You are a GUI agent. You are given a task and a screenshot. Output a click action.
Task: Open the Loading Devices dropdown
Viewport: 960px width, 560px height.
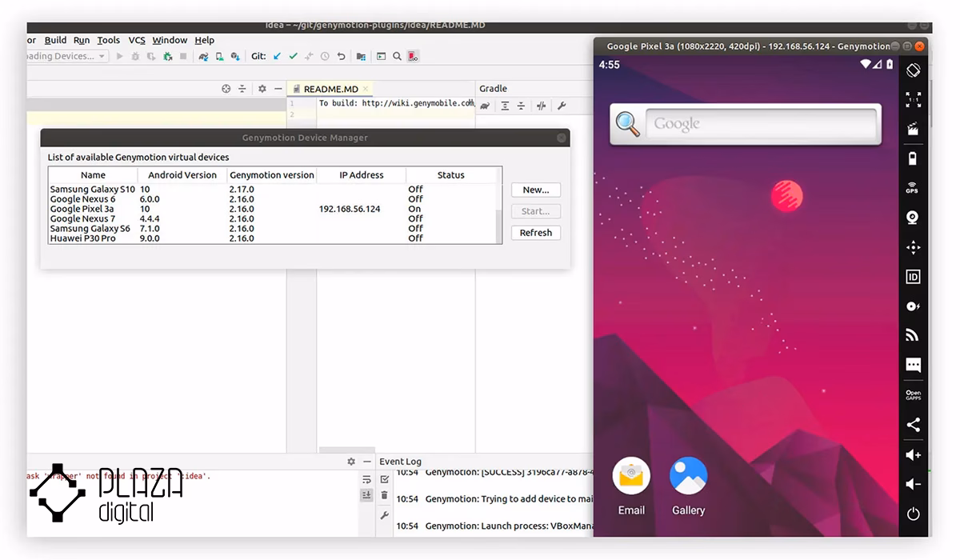(x=67, y=56)
